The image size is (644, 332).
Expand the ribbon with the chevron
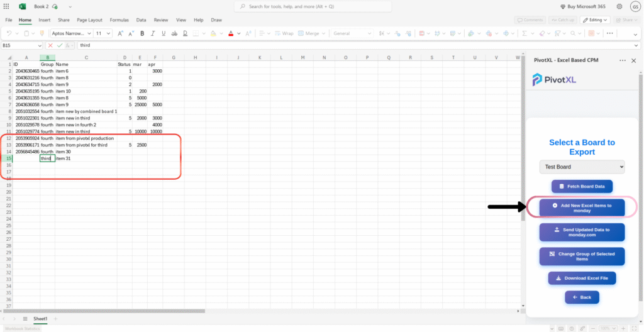coord(636,34)
